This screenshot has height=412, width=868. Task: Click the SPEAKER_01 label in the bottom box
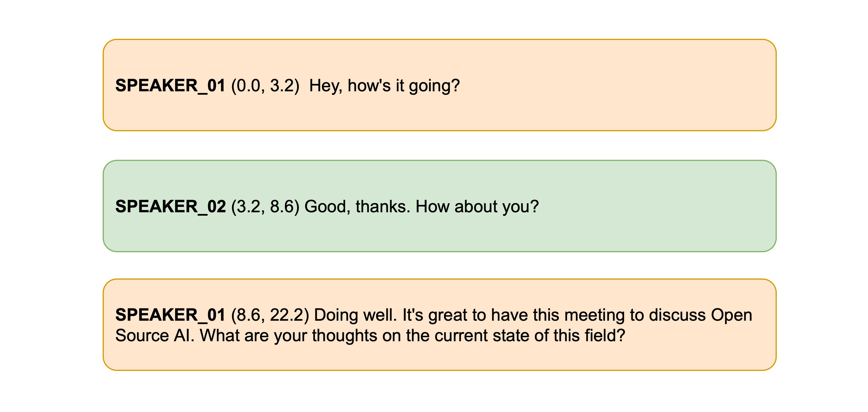[170, 315]
